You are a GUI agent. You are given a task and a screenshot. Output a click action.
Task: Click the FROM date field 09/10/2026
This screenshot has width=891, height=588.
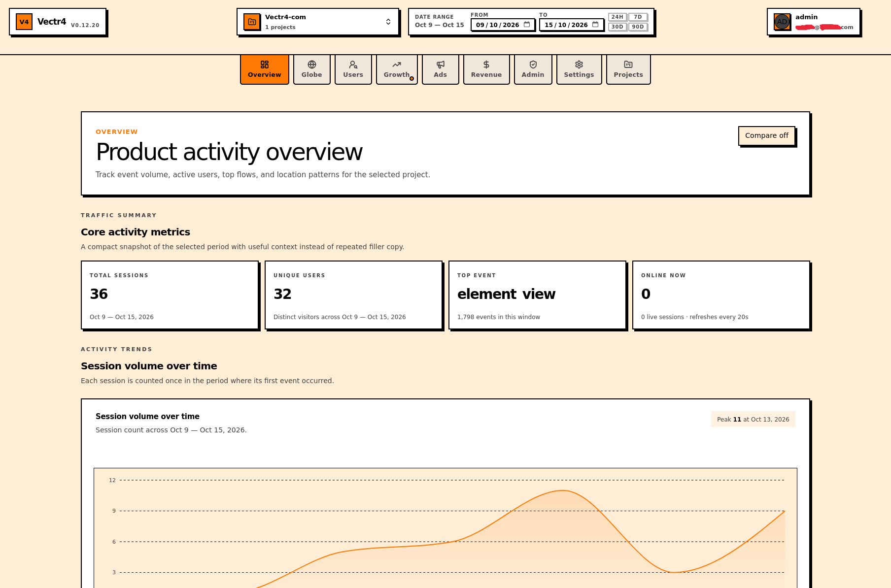(x=503, y=25)
